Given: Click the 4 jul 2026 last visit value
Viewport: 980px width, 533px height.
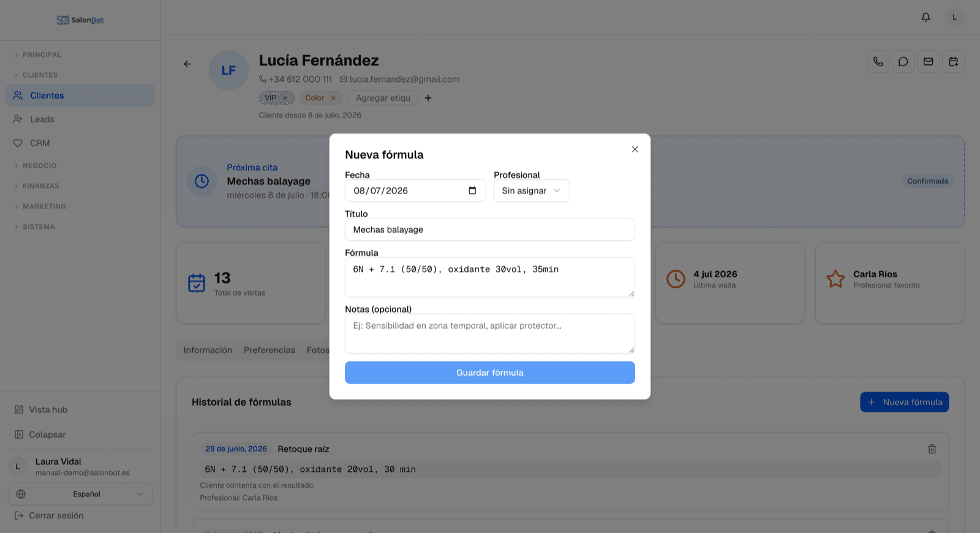Looking at the screenshot, I should click(715, 274).
